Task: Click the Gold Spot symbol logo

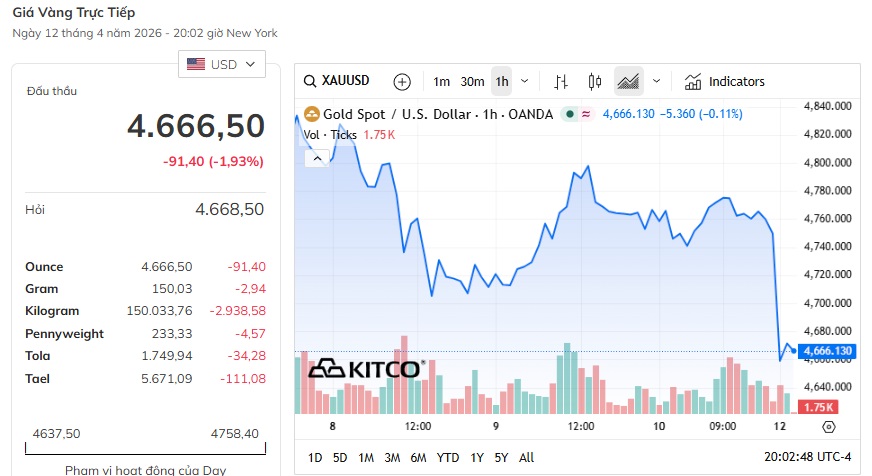Action: [x=311, y=114]
